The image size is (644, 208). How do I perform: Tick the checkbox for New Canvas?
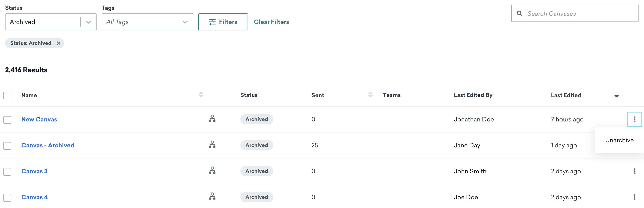(x=7, y=120)
